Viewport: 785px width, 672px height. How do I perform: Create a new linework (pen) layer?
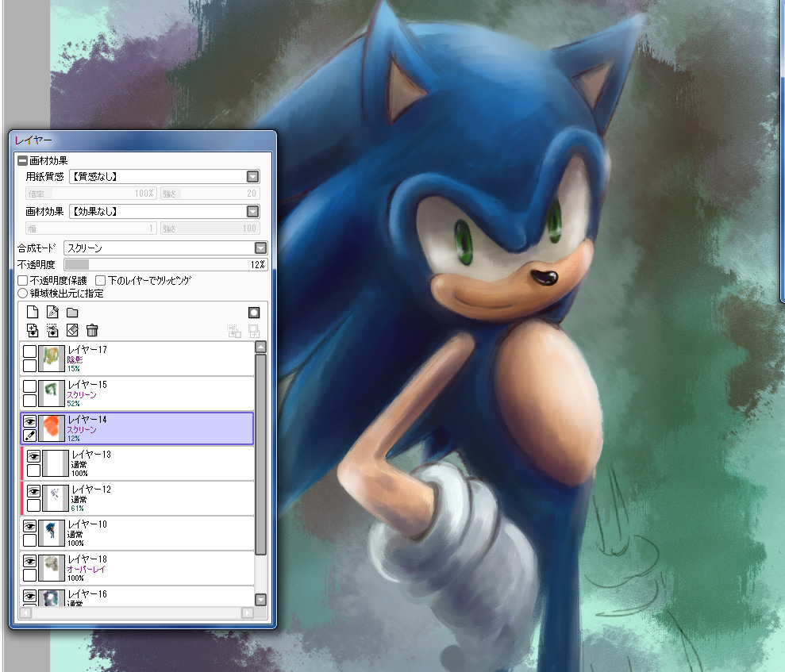pos(52,313)
